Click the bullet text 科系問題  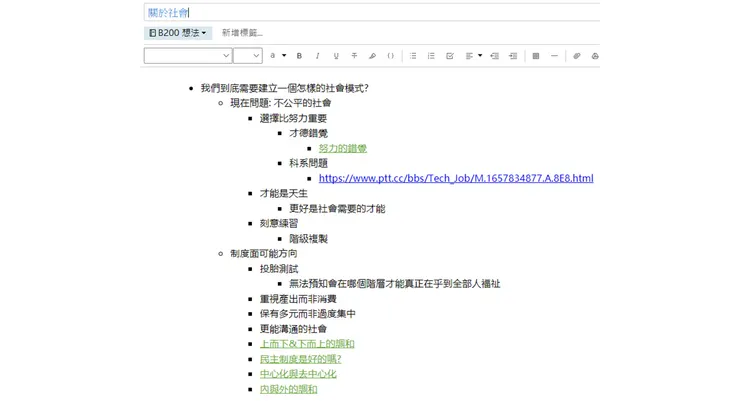click(308, 163)
